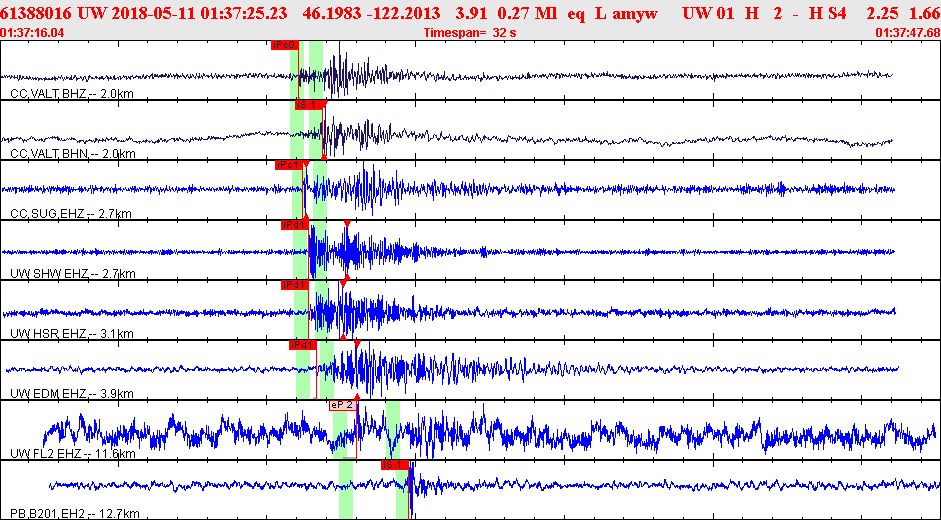The width and height of the screenshot is (941, 520).
Task: Click station label UW SHW EHZ 2.7km
Action: point(73,274)
